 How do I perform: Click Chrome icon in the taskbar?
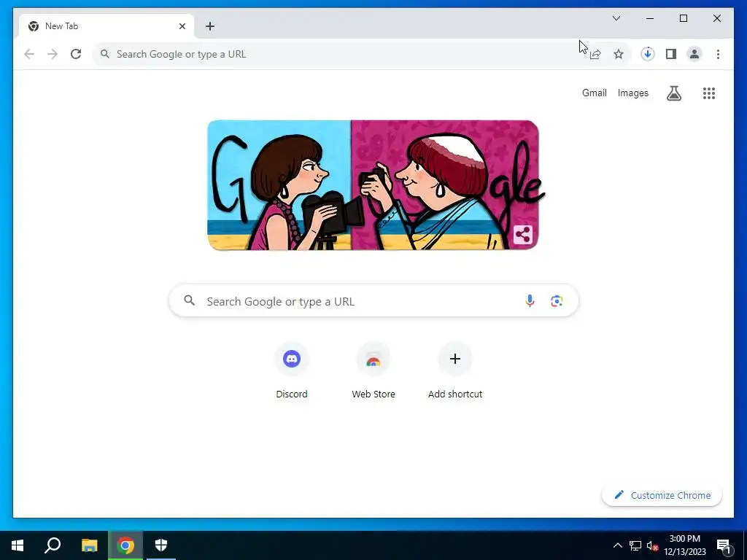point(125,545)
